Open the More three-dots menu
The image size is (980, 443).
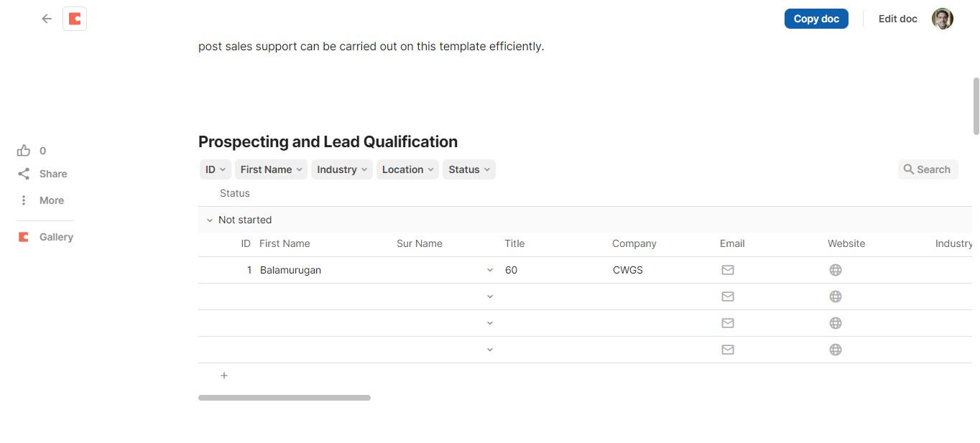coord(24,200)
